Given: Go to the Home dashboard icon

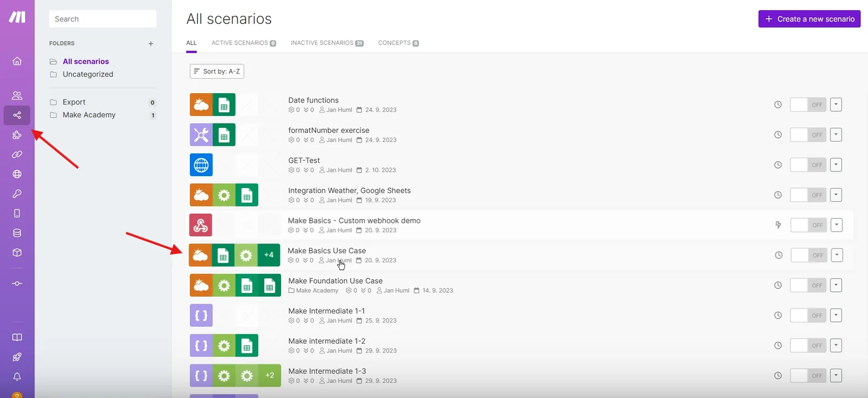Looking at the screenshot, I should point(17,61).
